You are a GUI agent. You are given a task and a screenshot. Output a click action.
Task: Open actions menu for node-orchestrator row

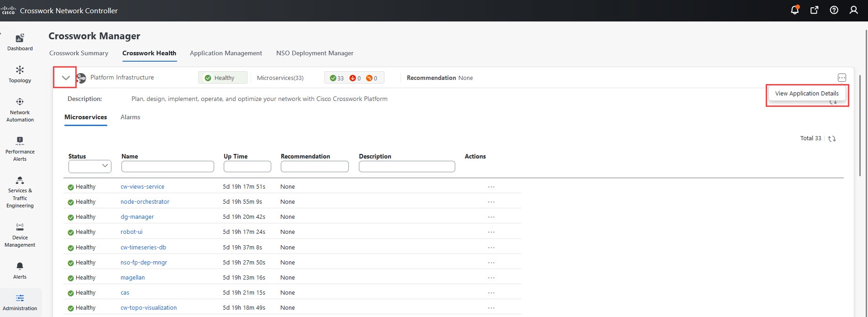(491, 202)
